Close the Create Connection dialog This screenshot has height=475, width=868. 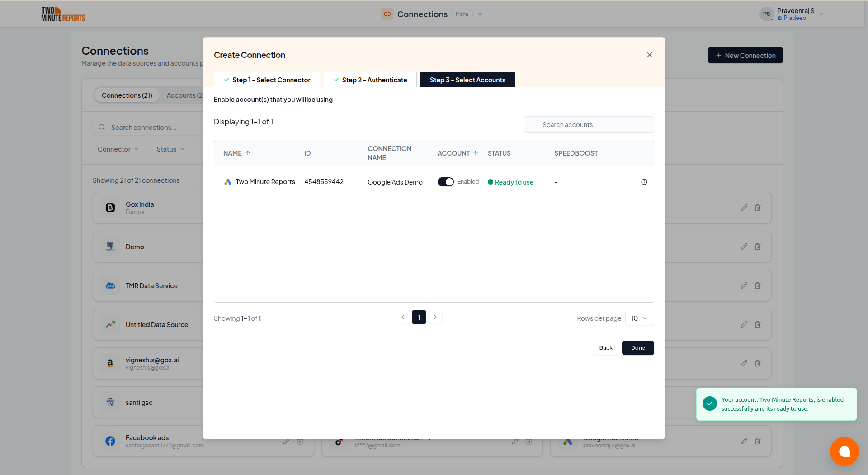[649, 55]
